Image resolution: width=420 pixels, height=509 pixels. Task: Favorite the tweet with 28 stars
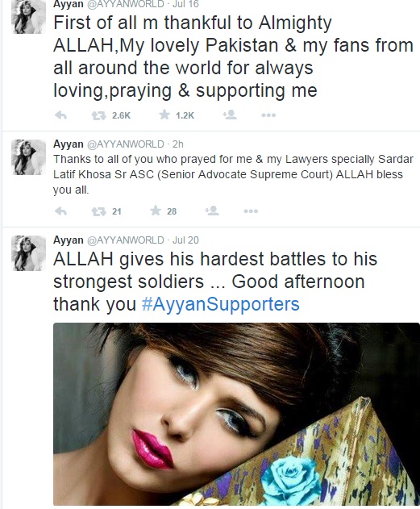tap(156, 211)
